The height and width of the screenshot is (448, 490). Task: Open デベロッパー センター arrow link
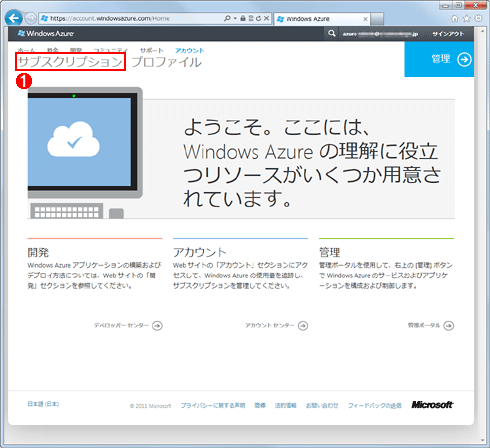click(x=128, y=325)
